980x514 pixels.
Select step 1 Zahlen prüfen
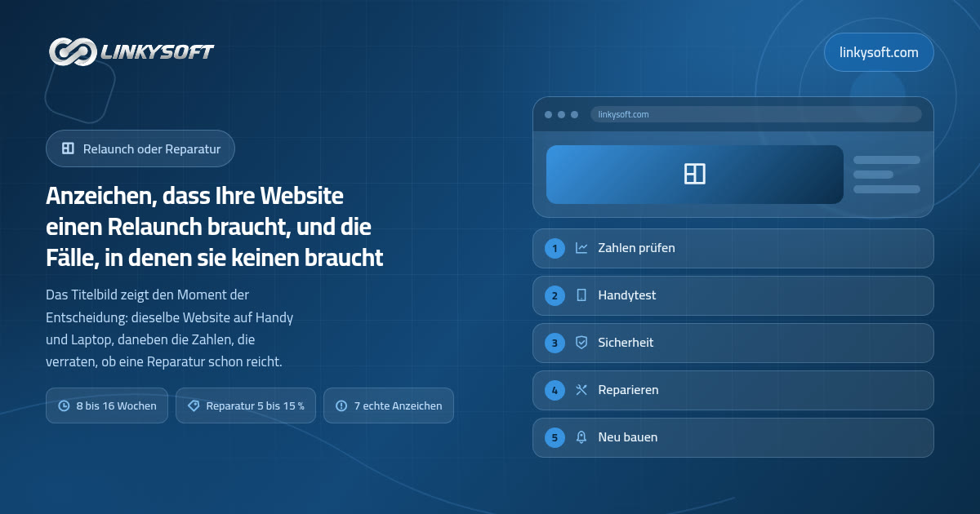pyautogui.click(x=733, y=248)
